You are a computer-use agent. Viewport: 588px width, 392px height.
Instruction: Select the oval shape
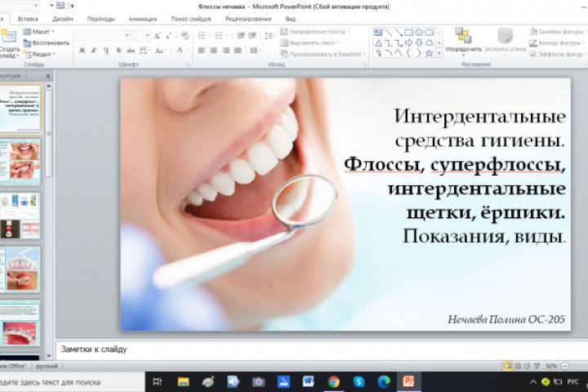419,33
